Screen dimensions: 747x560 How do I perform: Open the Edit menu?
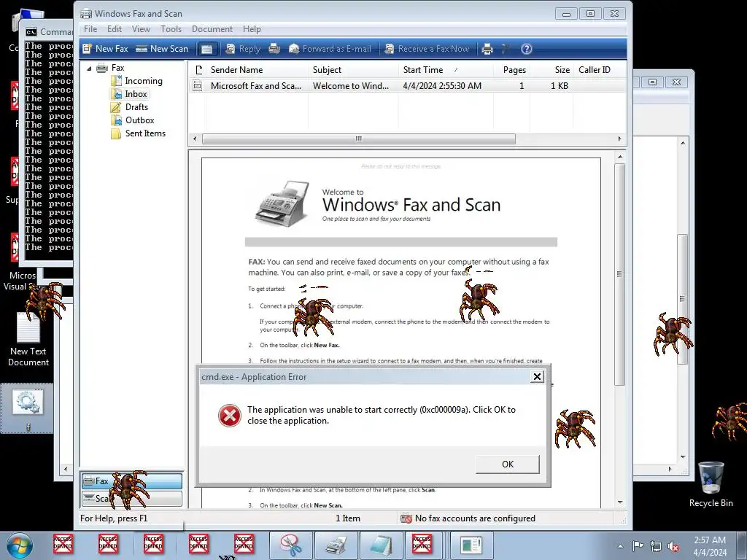click(115, 29)
